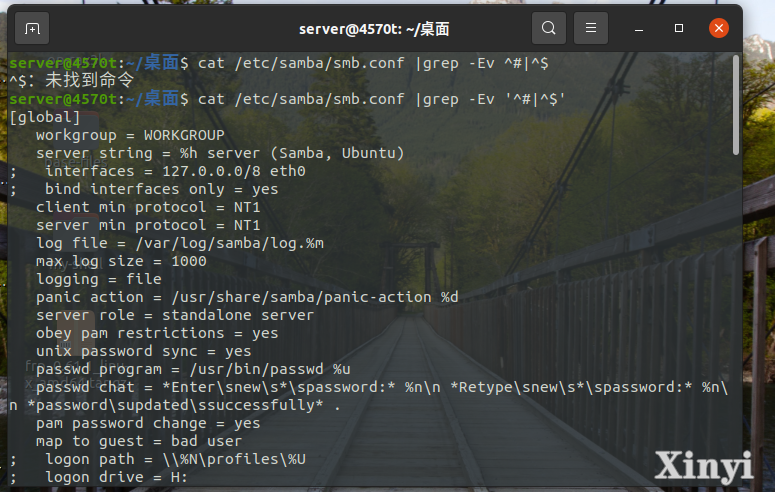
Task: Click the 'server role = standalone server' line
Action: click(175, 315)
